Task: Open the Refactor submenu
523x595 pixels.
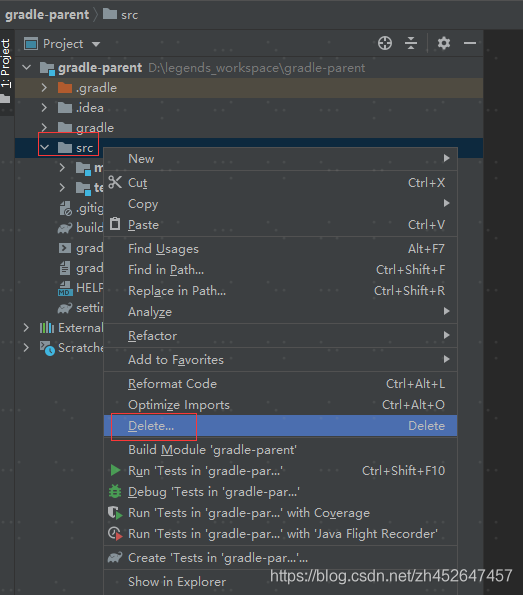Action: point(280,336)
